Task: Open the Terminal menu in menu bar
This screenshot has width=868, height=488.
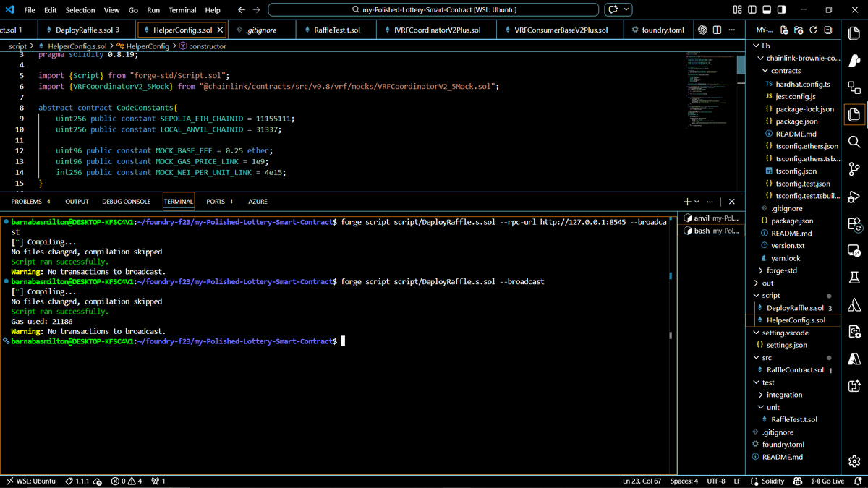Action: coord(182,10)
